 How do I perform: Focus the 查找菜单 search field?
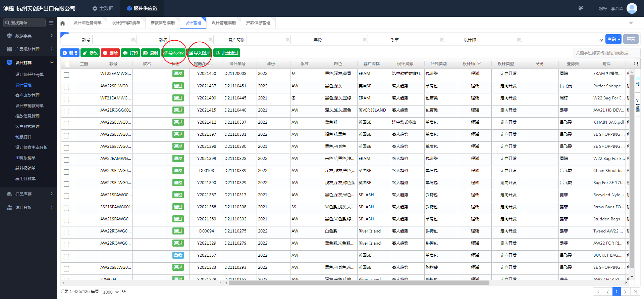[x=24, y=23]
